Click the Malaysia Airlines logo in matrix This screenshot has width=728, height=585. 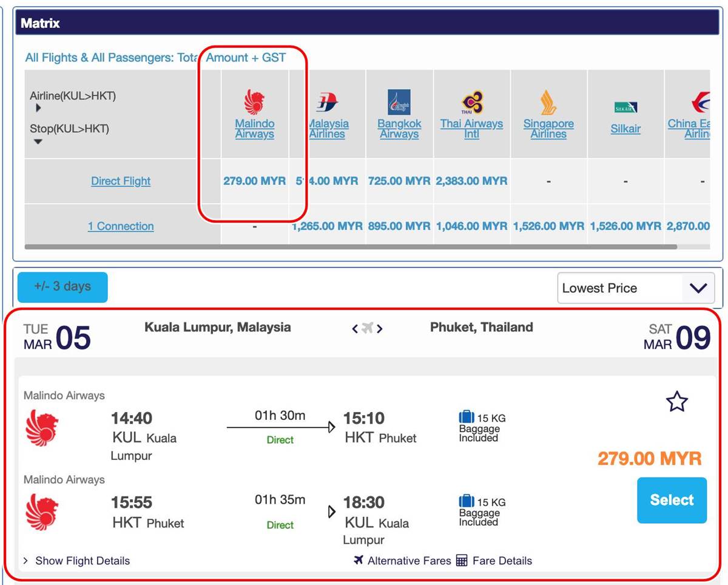click(327, 103)
